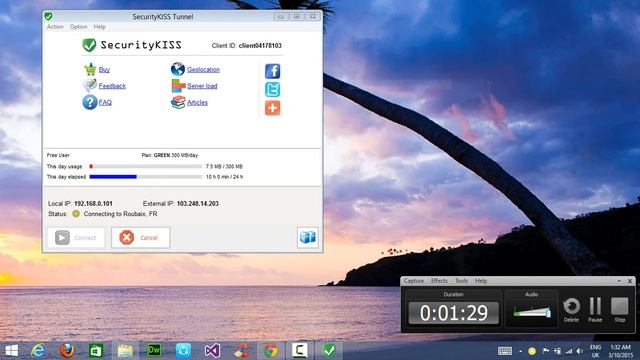Open the Option menu in SecurityKISS
The height and width of the screenshot is (360, 640).
point(78,27)
